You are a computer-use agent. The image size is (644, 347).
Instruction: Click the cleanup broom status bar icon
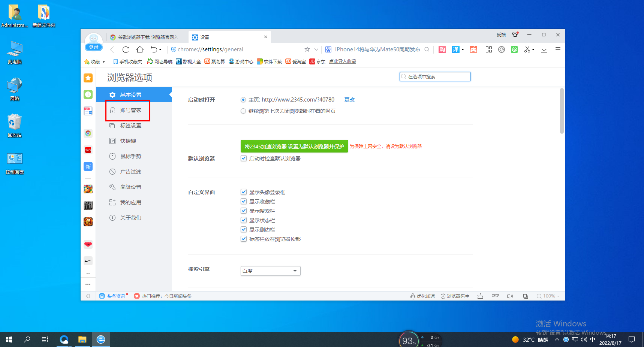pyautogui.click(x=480, y=296)
